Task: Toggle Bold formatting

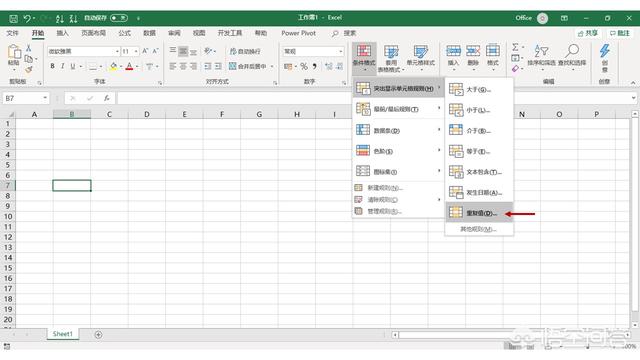Action: (52, 66)
